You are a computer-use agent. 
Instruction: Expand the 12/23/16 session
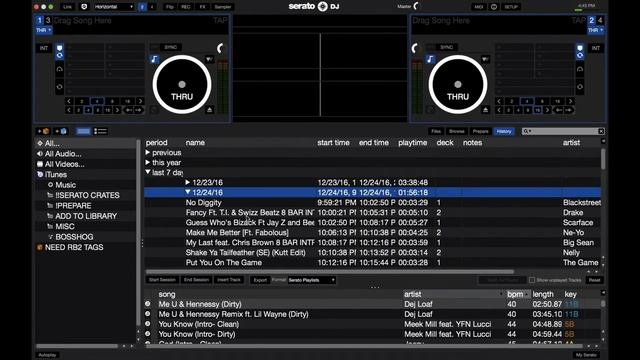188,182
